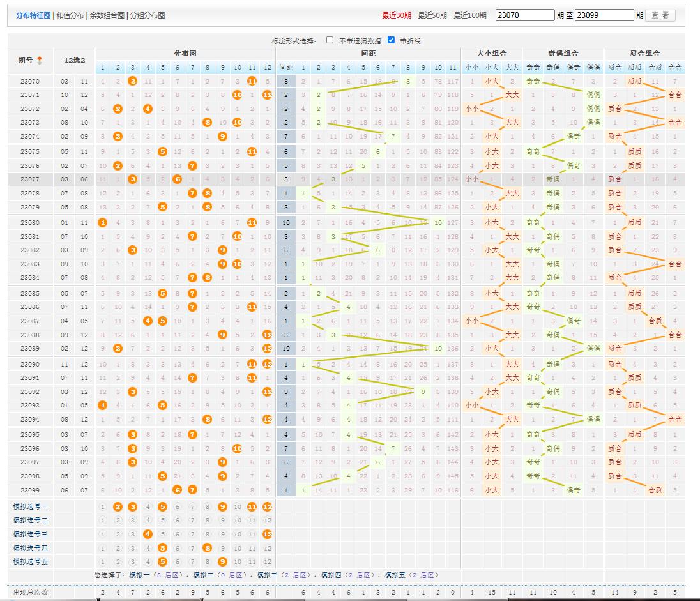Show the 最近30期 results
Screen dimensions: 700x601
pyautogui.click(x=397, y=15)
